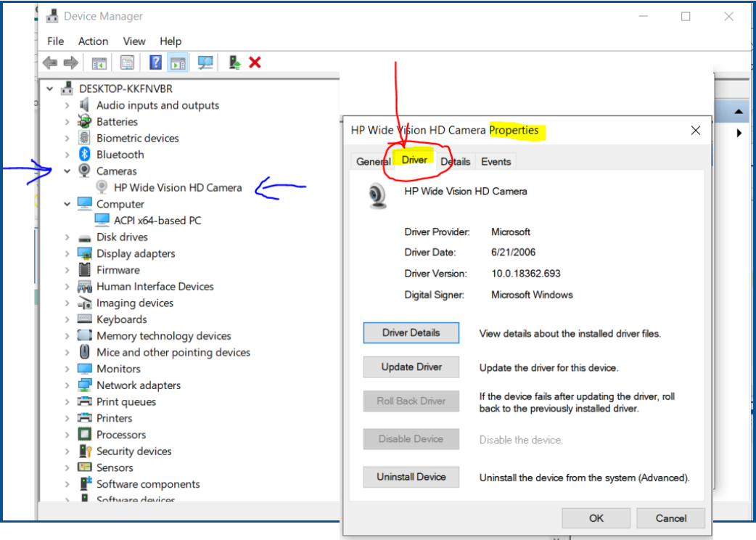The image size is (756, 540).
Task: Click the Batteries category icon
Action: [x=84, y=121]
